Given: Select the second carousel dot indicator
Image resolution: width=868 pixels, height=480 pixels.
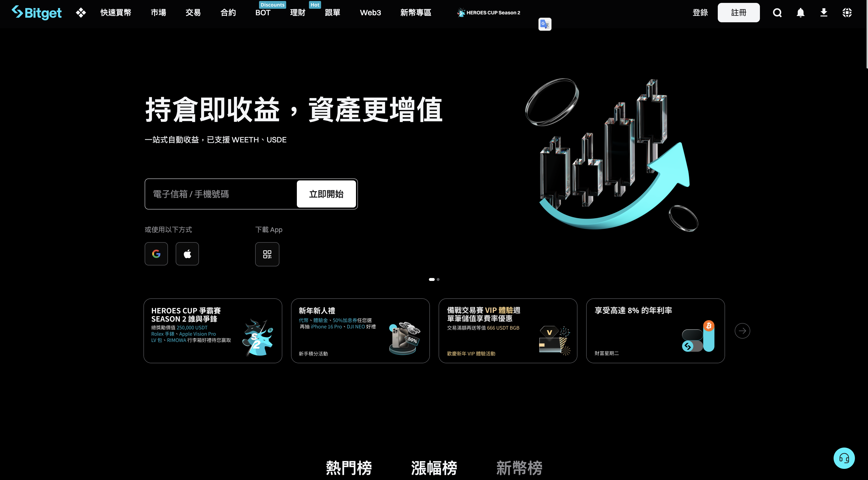Looking at the screenshot, I should coord(438,279).
